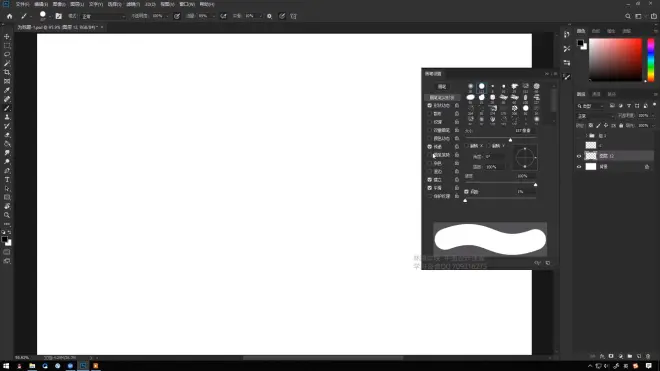Select the Type tool
Viewport: 660px width, 371px height.
point(7,180)
